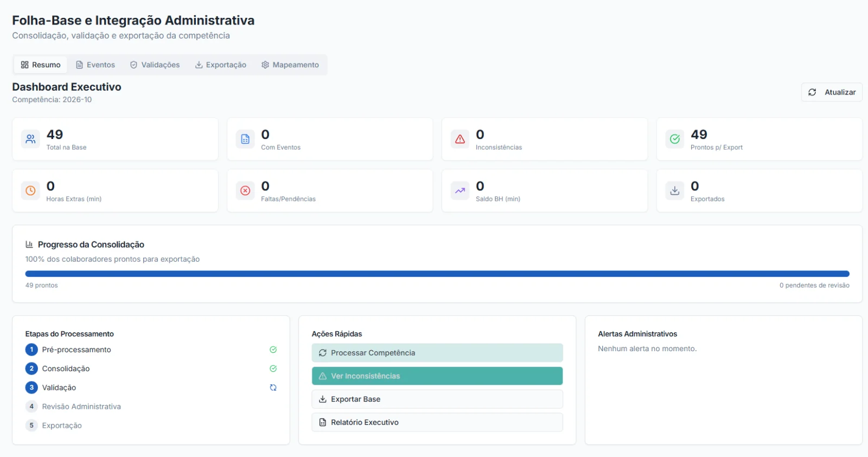This screenshot has width=868, height=457.
Task: Click the 'Dashboard Executivo' heading
Action: tap(67, 87)
